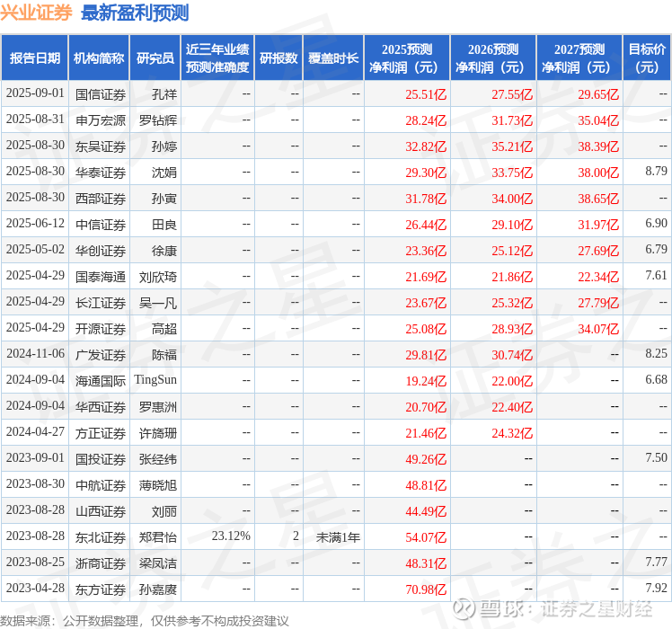672x629 pixels.
Task: Click the 报告日期 column header
Action: (35, 58)
